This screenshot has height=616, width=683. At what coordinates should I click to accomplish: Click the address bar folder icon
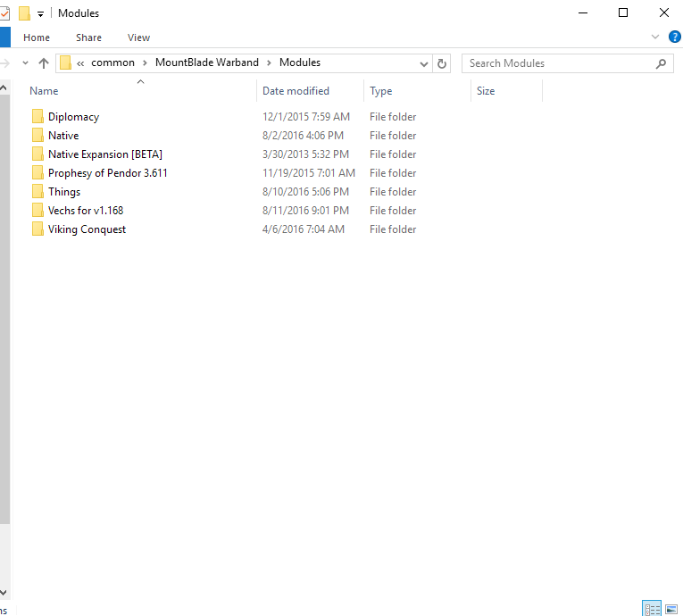click(x=65, y=62)
